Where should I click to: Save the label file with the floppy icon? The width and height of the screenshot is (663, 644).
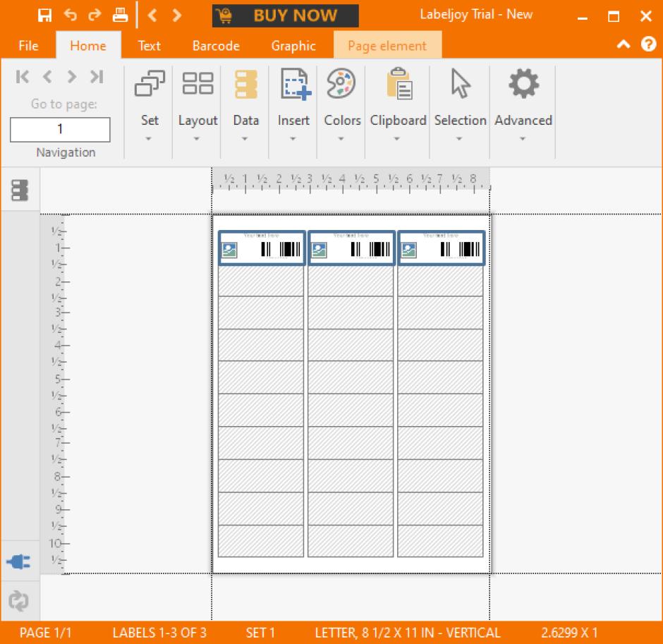[x=44, y=16]
